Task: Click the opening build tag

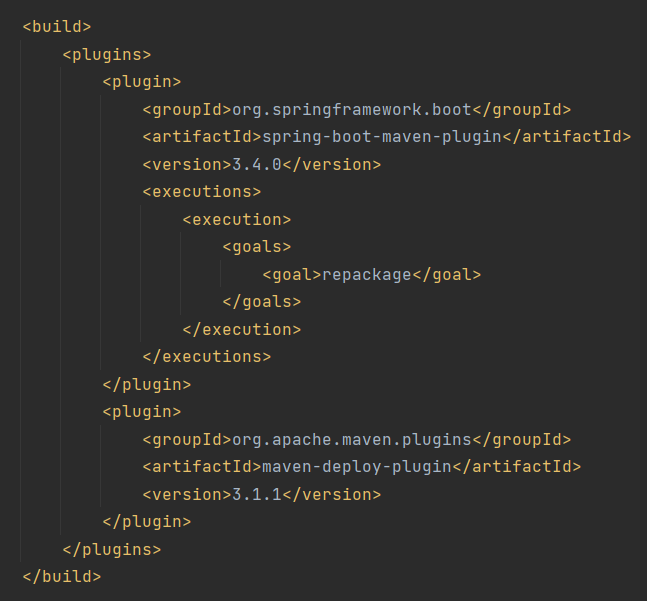Action: click(x=57, y=27)
